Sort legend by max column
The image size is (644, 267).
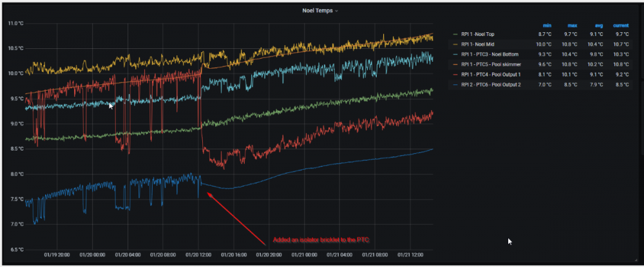coord(571,24)
